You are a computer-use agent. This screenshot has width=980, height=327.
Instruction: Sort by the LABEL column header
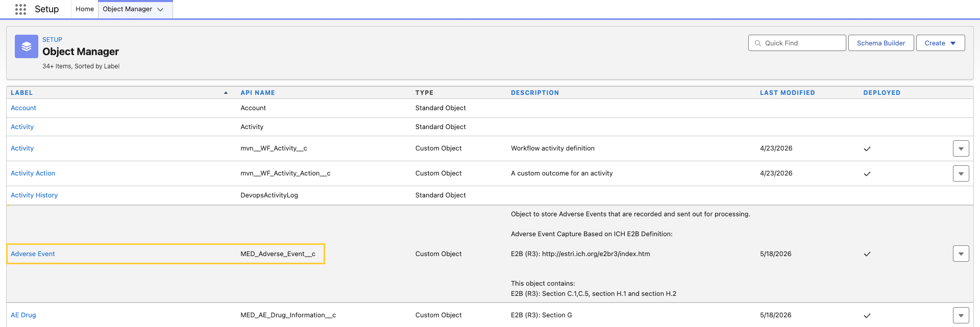[21, 93]
